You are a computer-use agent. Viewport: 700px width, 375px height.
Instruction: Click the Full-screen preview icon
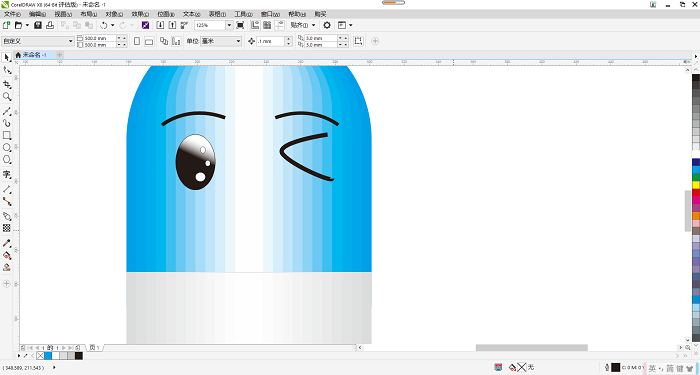[240, 25]
